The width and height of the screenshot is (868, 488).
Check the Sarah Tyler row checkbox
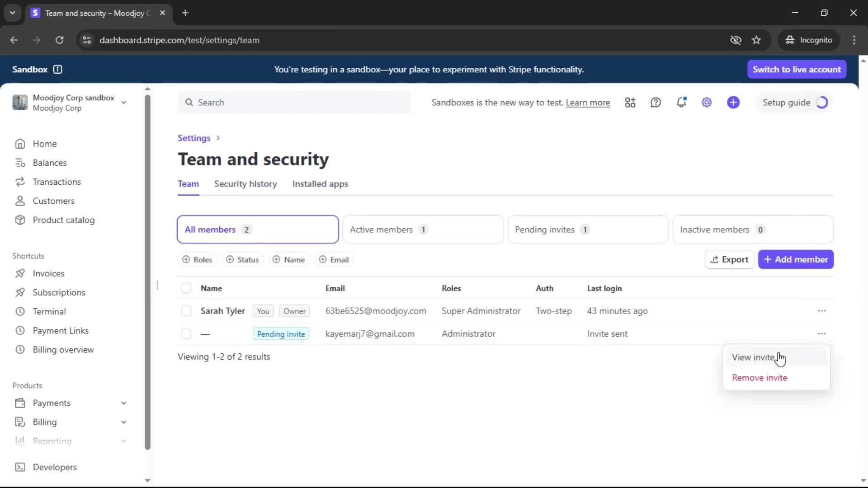click(x=186, y=311)
